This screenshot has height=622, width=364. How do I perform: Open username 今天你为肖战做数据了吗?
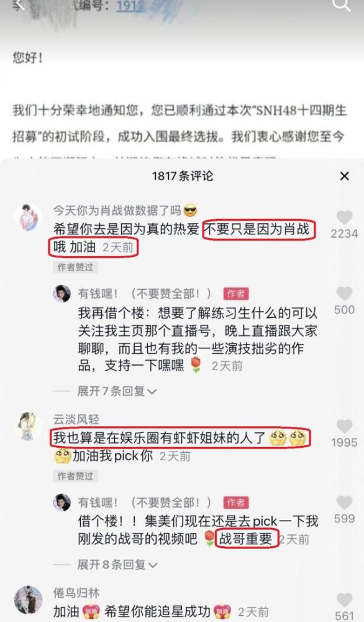(x=117, y=210)
